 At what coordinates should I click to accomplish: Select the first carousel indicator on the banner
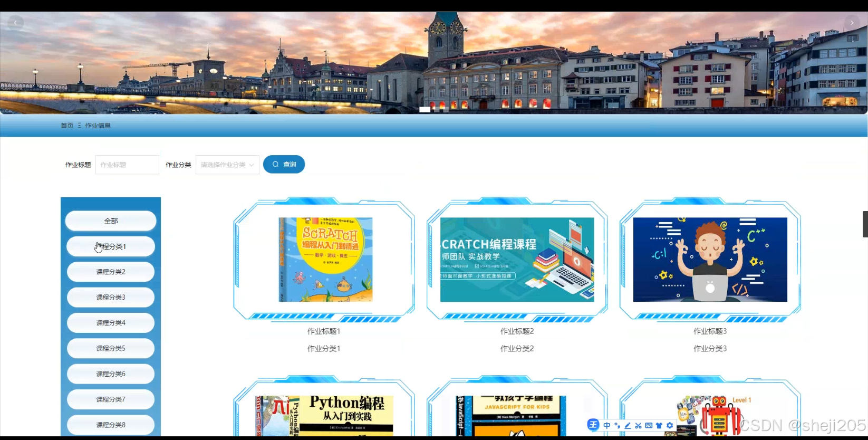click(425, 110)
